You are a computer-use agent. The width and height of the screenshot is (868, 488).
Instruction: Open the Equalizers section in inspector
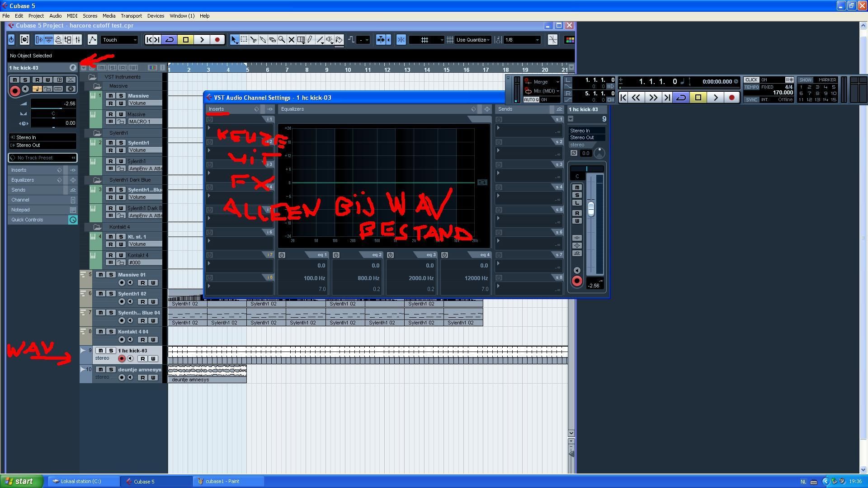[23, 180]
